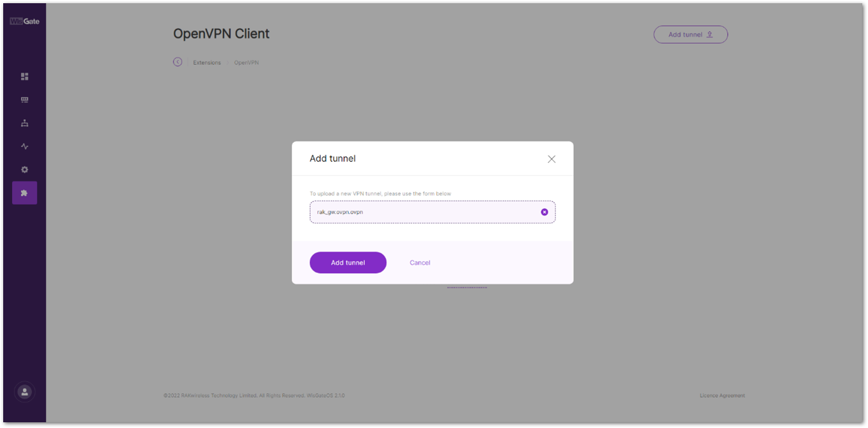Close the Add tunnel dialog
This screenshot has height=428, width=868.
click(551, 159)
